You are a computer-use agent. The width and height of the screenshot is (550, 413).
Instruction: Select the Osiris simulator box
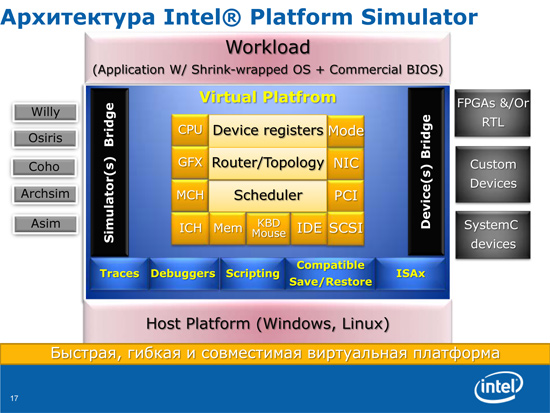coord(45,138)
